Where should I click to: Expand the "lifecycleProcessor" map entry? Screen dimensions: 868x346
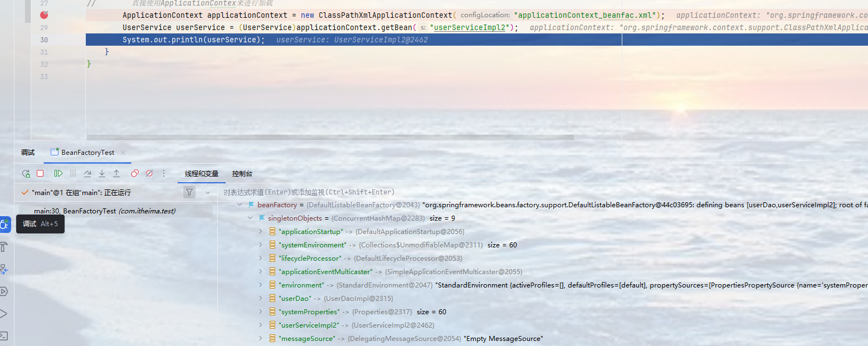pos(260,259)
